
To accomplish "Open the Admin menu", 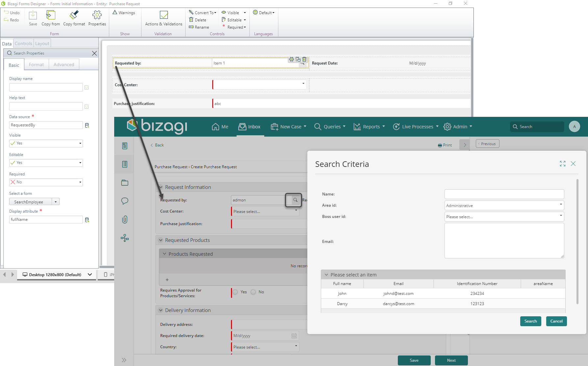I will click(458, 127).
